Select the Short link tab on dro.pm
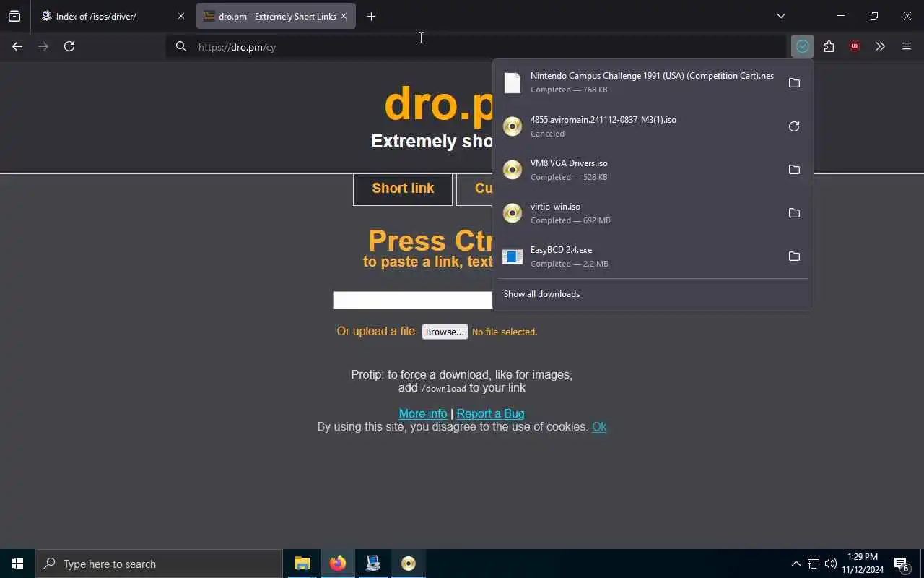The width and height of the screenshot is (924, 578). pos(403,189)
